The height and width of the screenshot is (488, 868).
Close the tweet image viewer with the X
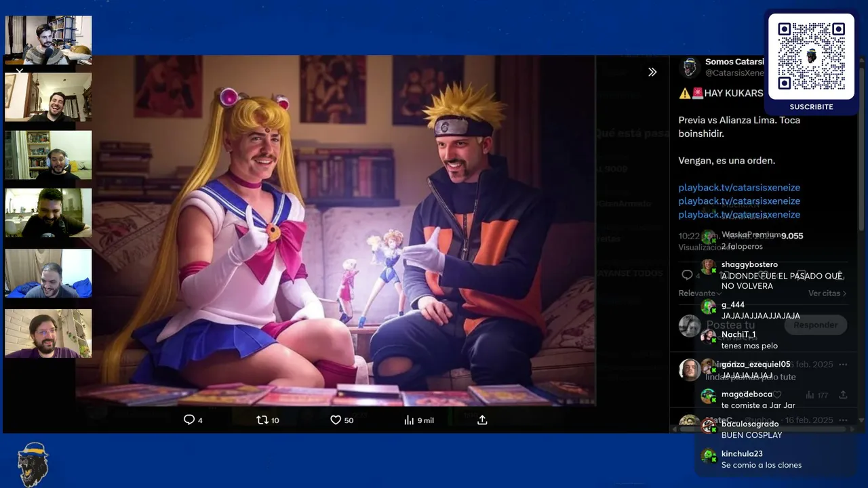click(x=20, y=70)
